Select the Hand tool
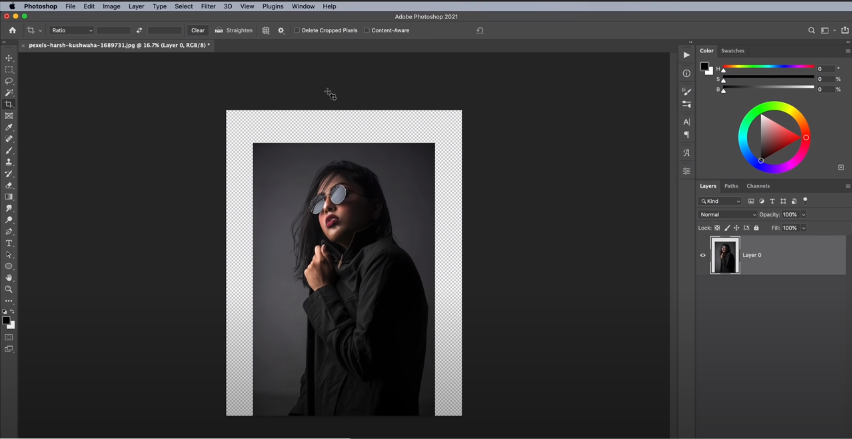This screenshot has height=439, width=852. click(9, 277)
